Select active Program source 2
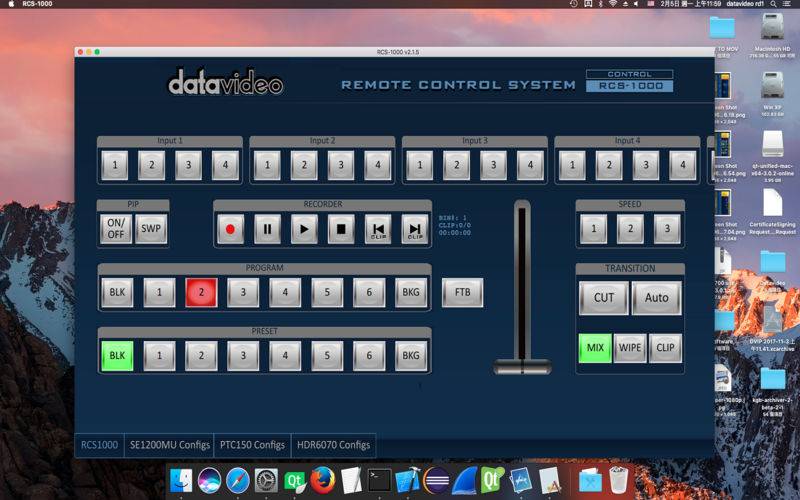The image size is (800, 500). point(201,292)
